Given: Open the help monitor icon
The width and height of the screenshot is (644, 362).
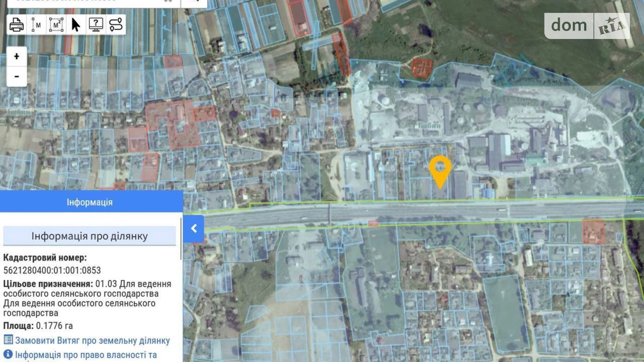Looking at the screenshot, I should pyautogui.click(x=96, y=25).
